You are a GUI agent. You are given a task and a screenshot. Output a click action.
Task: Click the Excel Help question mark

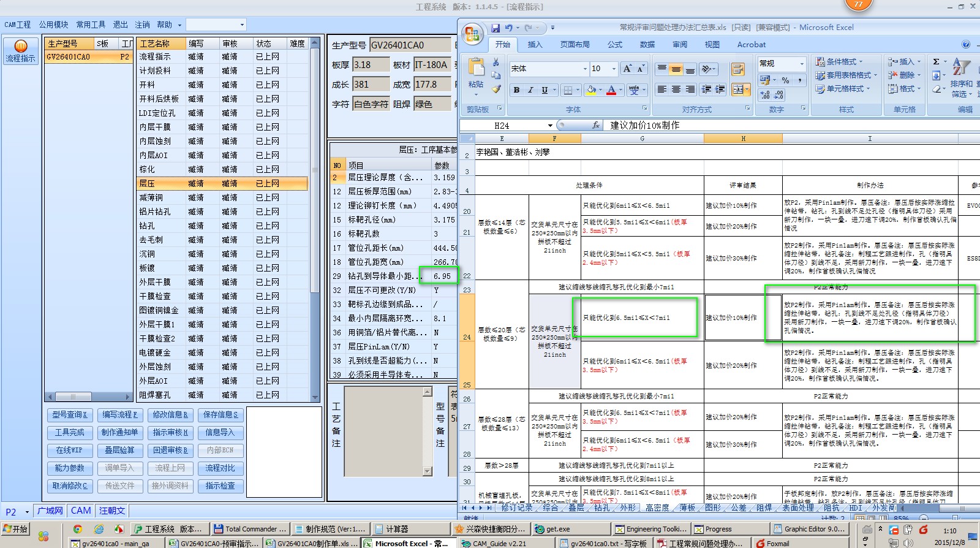pyautogui.click(x=966, y=44)
